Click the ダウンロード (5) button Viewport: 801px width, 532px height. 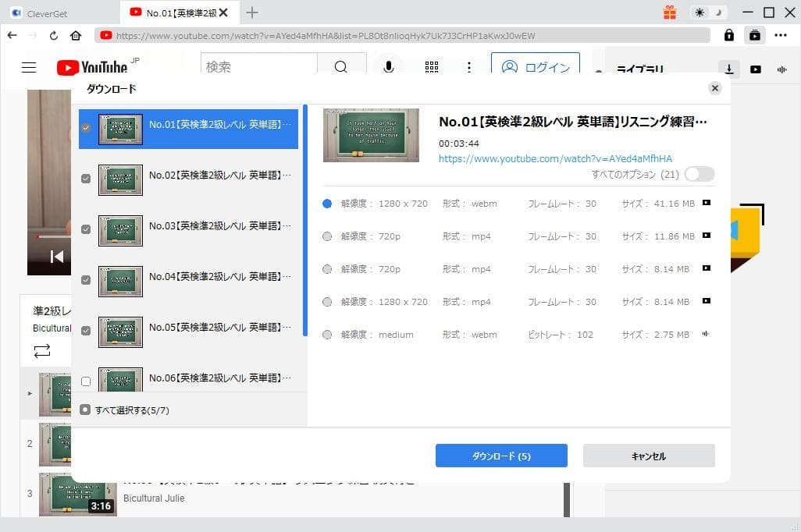point(501,456)
